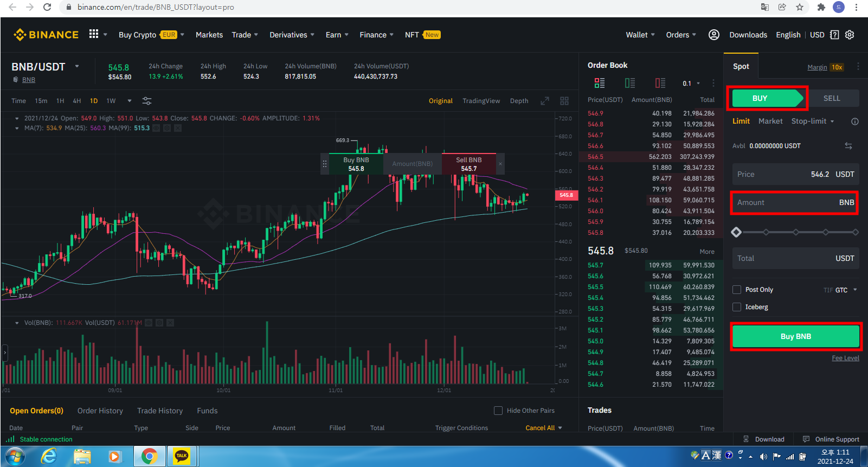Click inside the Price USDT input field
This screenshot has width=868, height=467.
click(795, 174)
